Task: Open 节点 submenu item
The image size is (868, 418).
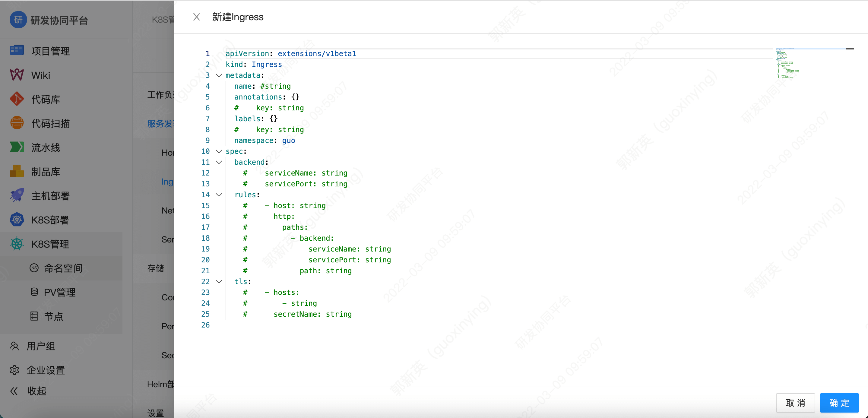Action: pos(54,316)
